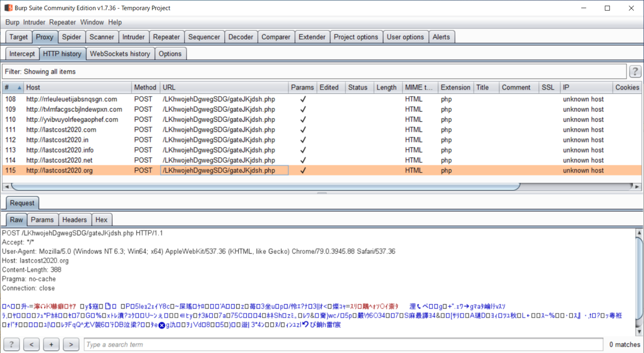Click the Host header line in raw request
The height and width of the screenshot is (353, 644).
point(35,261)
